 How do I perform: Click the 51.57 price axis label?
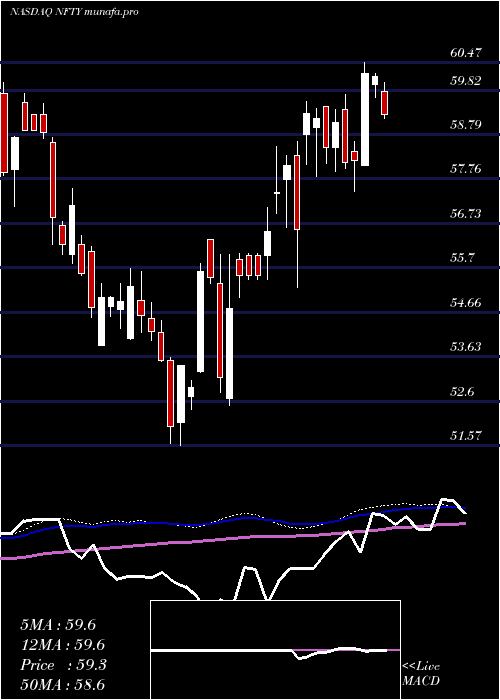coord(466,435)
